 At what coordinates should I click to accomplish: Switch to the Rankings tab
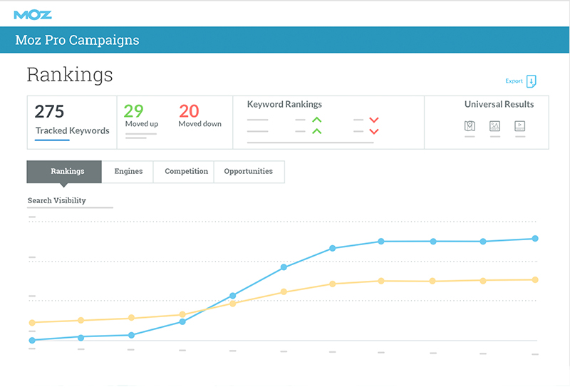click(x=67, y=172)
